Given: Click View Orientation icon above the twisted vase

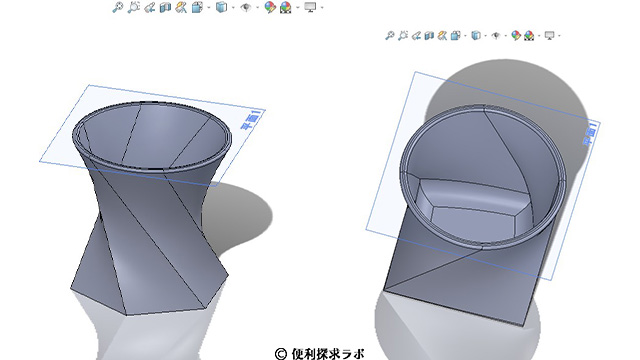Looking at the screenshot, I should 197,7.
